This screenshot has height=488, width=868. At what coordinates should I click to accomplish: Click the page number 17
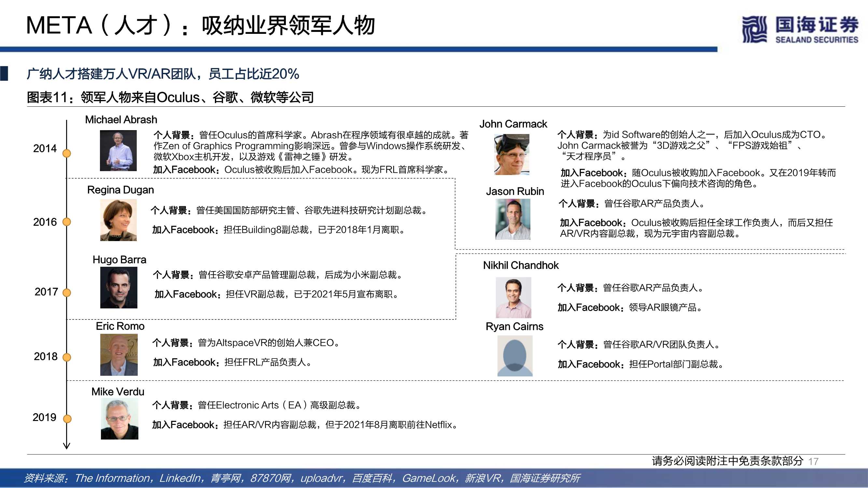point(813,461)
